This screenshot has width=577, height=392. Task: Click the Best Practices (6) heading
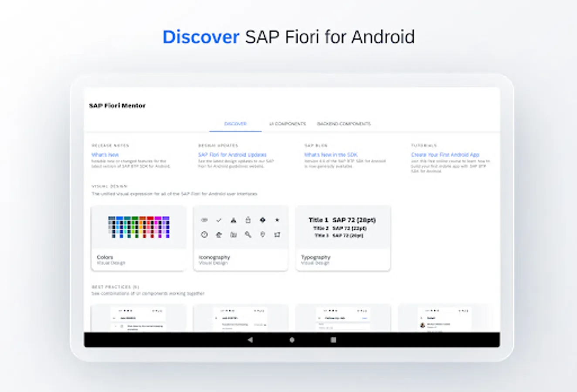(x=115, y=287)
